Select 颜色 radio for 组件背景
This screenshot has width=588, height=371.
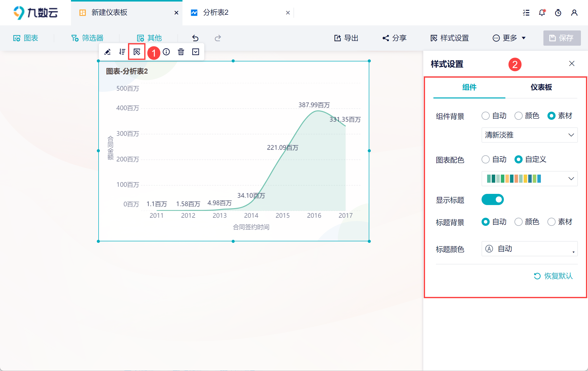coord(519,116)
